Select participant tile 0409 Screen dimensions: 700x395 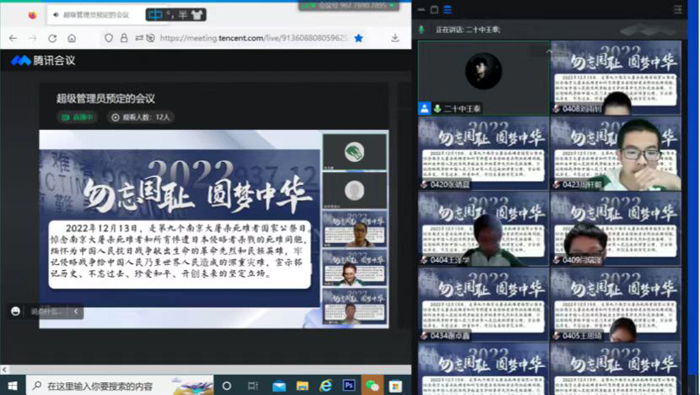point(616,229)
